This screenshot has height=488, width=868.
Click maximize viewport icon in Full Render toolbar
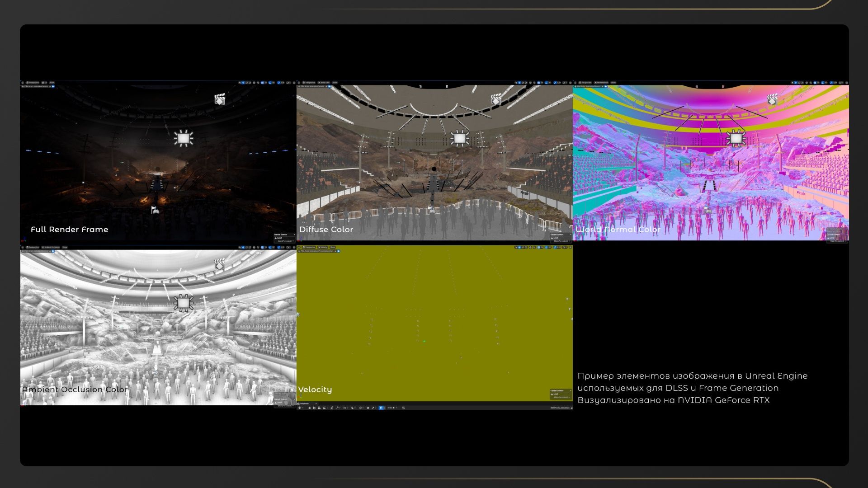(294, 83)
